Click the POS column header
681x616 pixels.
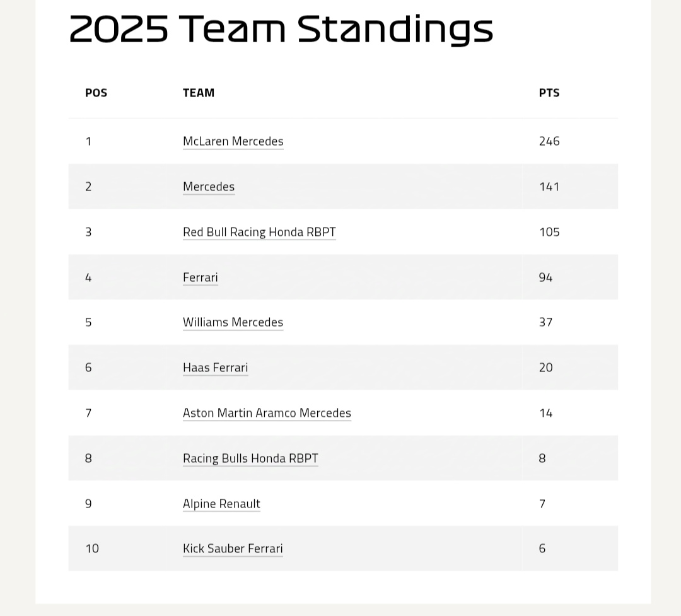click(96, 93)
